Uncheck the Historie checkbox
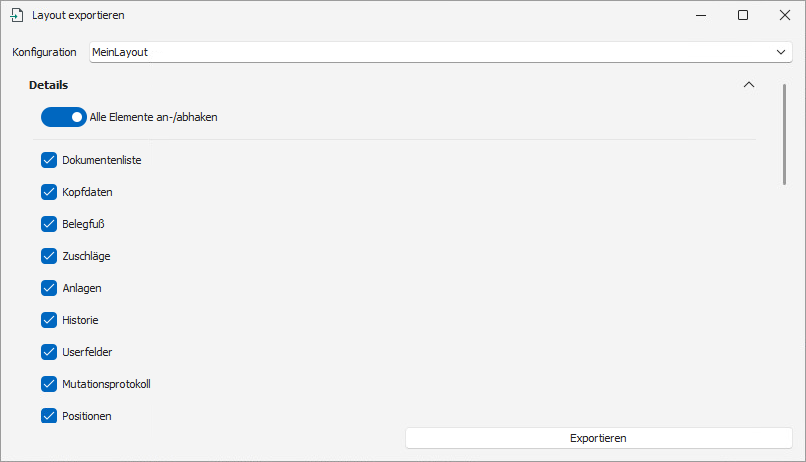806x462 pixels. pos(49,320)
